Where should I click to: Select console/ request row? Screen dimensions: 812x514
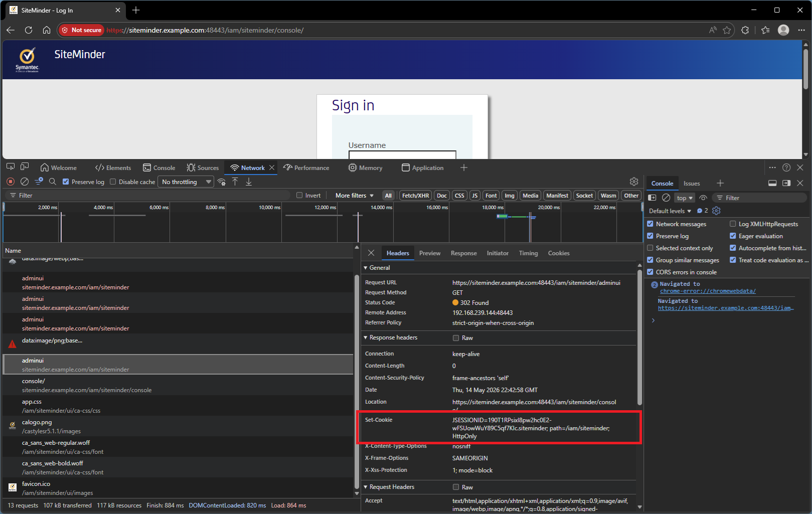click(178, 385)
